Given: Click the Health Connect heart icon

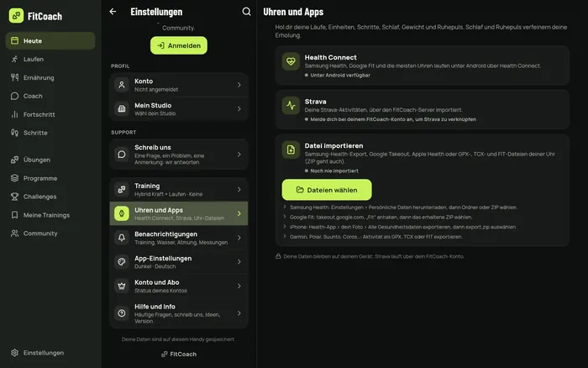Looking at the screenshot, I should tap(291, 61).
